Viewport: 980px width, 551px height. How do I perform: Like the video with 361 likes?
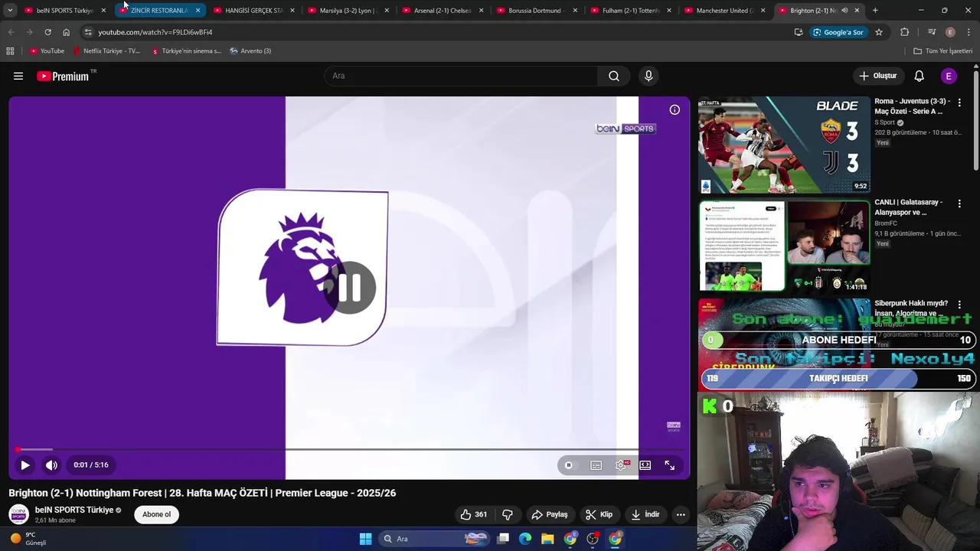point(473,514)
